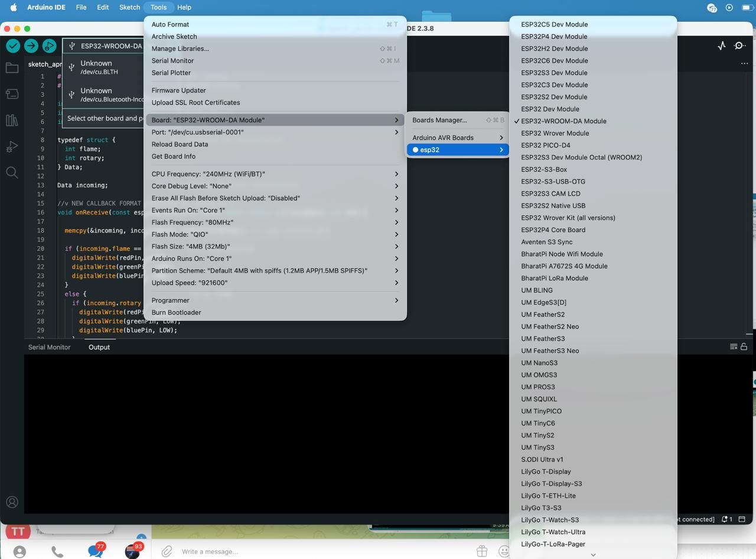Select Unknown /dev/cu.BLTH port entry
This screenshot has height=559, width=756.
pos(104,67)
